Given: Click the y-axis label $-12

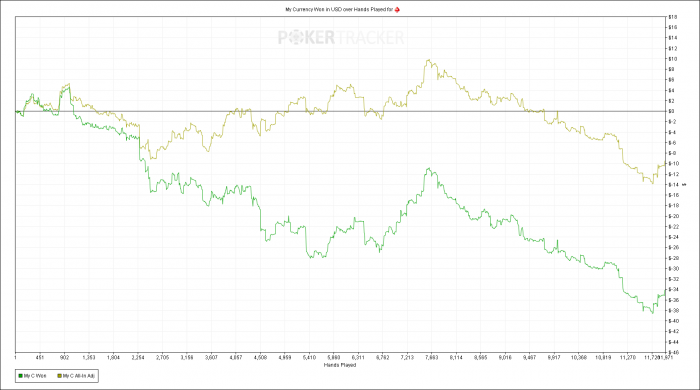Looking at the screenshot, I should coord(673,174).
